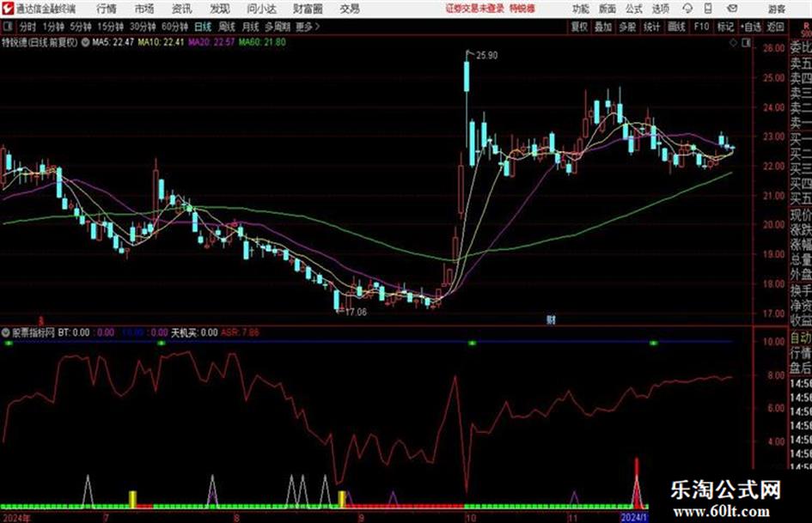Open the F10 company info button
812x523 pixels.
click(701, 27)
